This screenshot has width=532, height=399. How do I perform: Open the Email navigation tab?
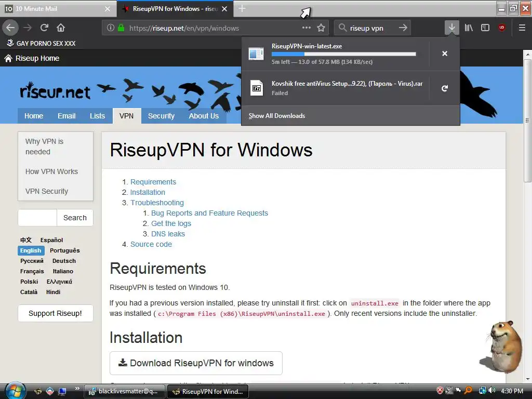pos(66,116)
